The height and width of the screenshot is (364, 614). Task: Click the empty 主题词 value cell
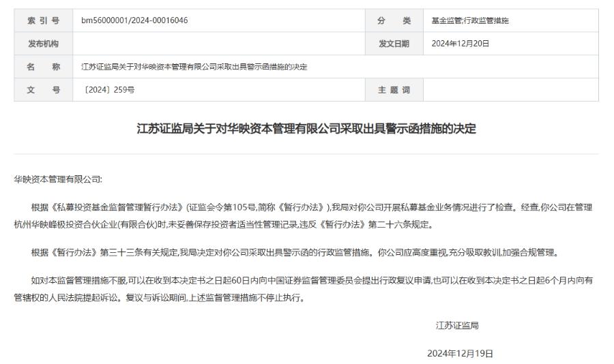tap(510, 89)
